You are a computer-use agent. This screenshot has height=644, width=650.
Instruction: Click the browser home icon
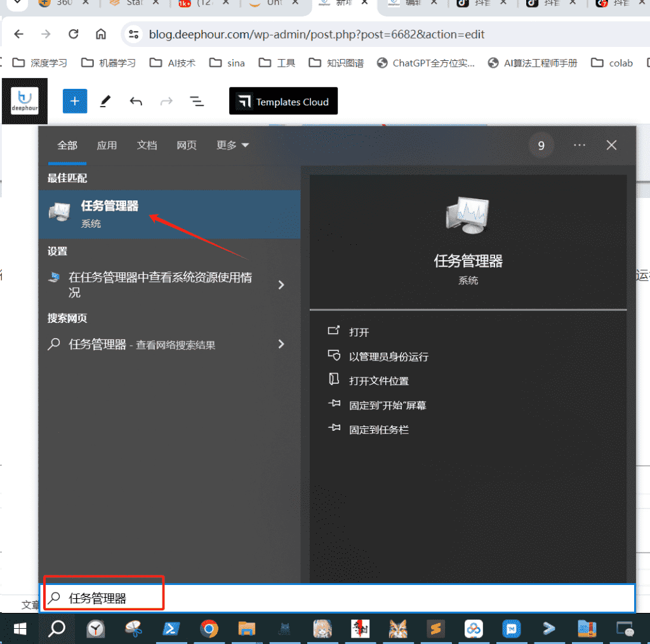[101, 34]
